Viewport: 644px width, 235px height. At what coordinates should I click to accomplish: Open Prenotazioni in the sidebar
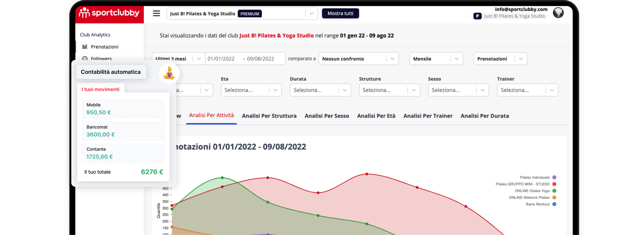point(105,47)
